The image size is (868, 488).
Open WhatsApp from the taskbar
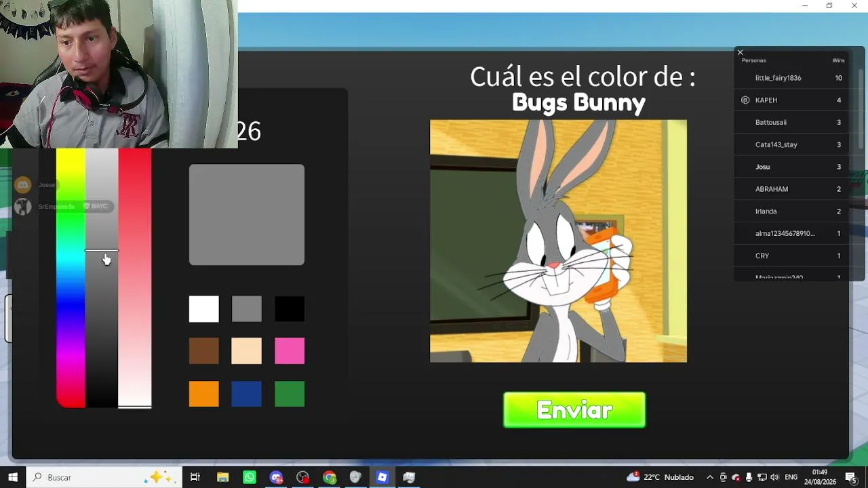[x=250, y=477]
